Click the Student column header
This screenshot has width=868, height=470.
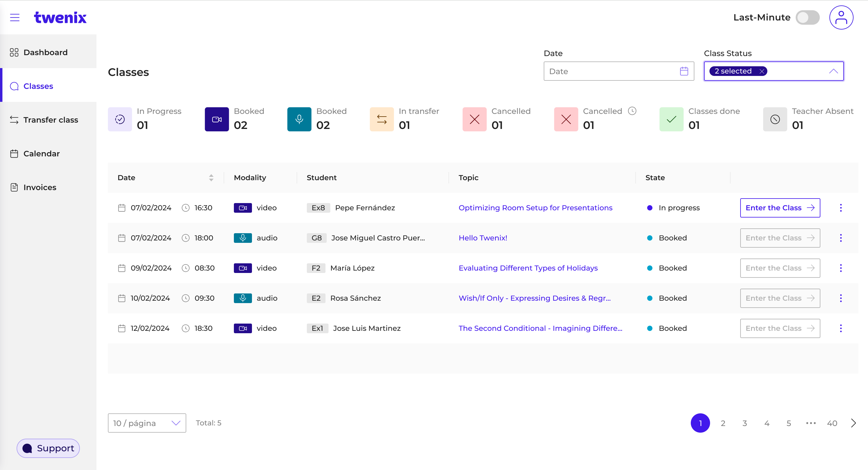pos(322,177)
